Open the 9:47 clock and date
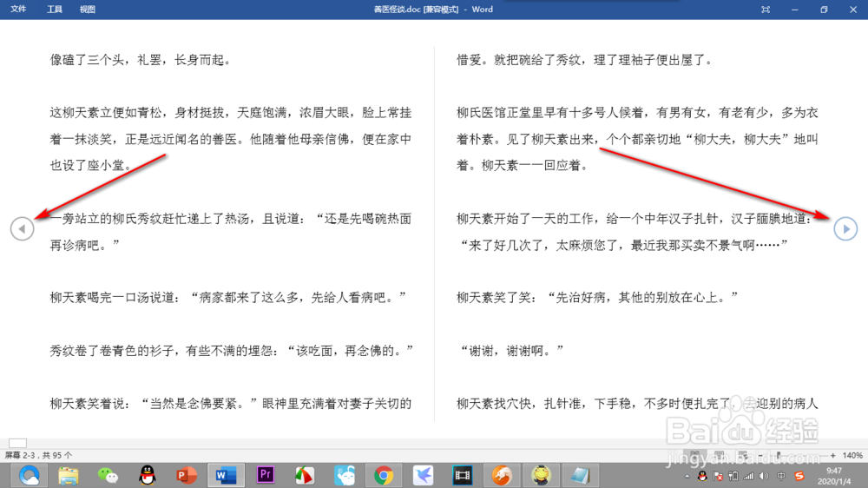The height and width of the screenshot is (488, 868). pyautogui.click(x=834, y=477)
